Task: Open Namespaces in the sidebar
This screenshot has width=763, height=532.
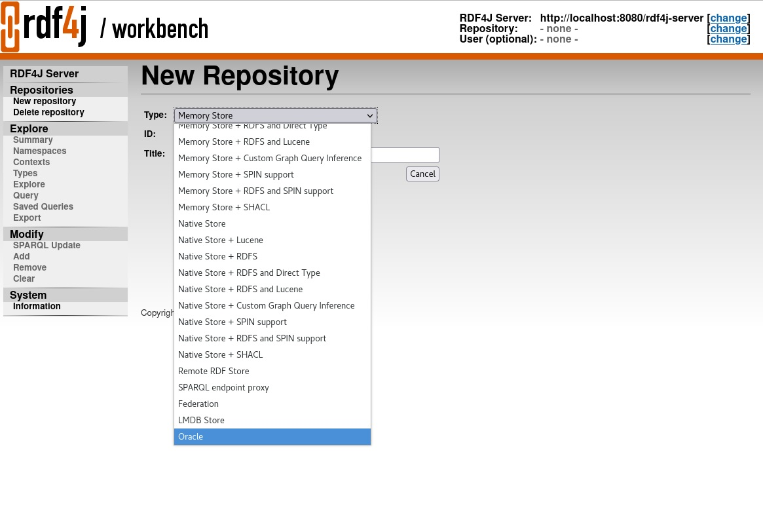Action: 39,151
